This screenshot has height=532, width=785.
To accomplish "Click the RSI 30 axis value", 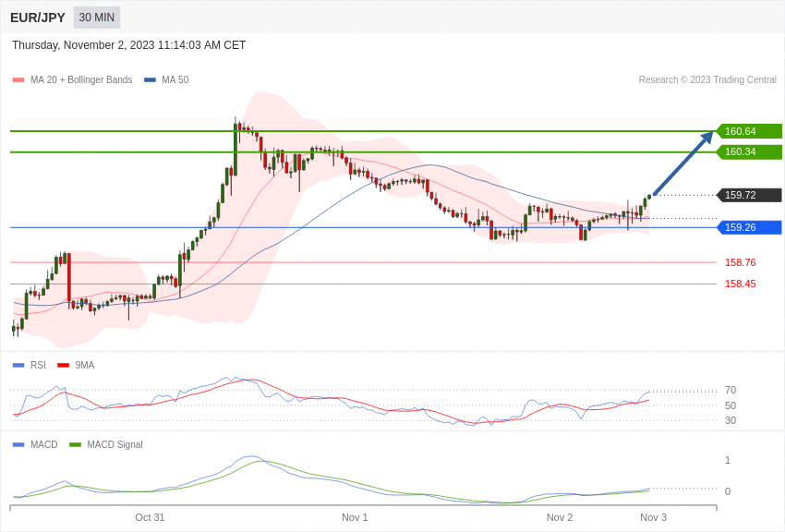I will point(731,420).
